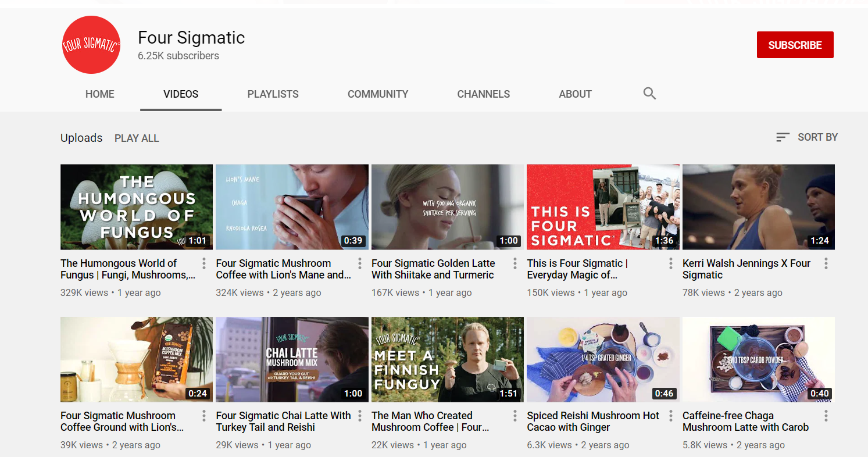Viewport: 868px width, 457px height.
Task: Open three-dot menu for Golden Latte video
Action: 515,264
